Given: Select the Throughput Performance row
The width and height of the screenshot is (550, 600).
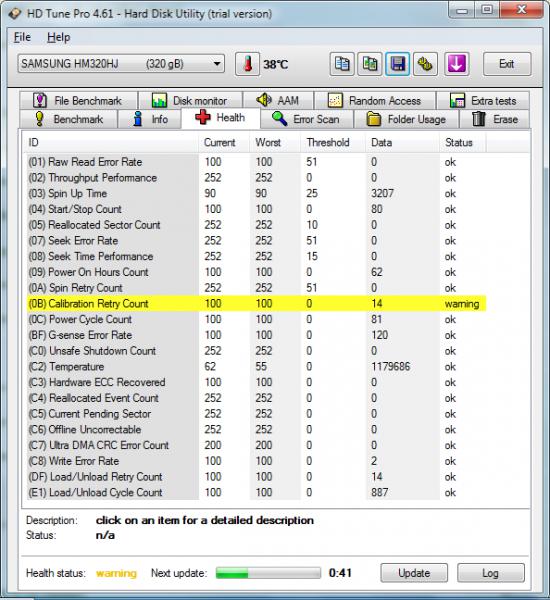Looking at the screenshot, I should tap(256, 178).
